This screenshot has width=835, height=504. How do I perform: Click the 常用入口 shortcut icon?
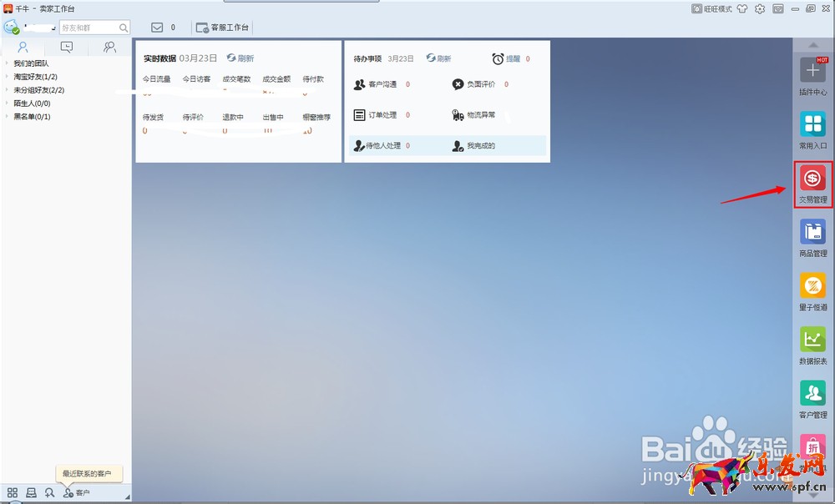tap(812, 125)
